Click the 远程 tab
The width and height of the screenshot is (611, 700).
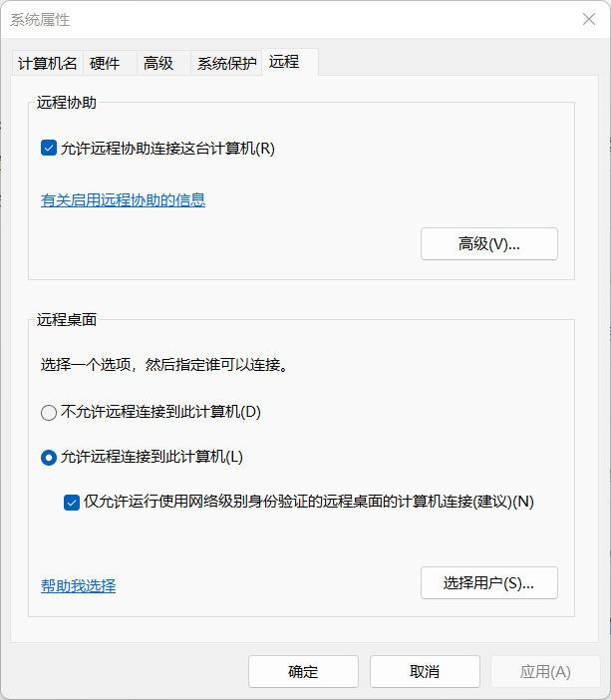[x=284, y=62]
